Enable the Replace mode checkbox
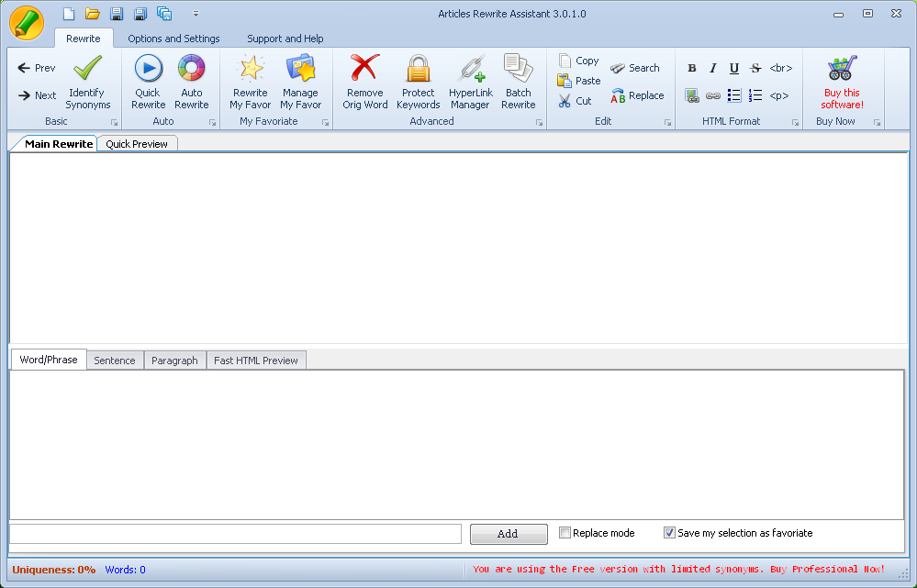The image size is (917, 588). [x=565, y=532]
